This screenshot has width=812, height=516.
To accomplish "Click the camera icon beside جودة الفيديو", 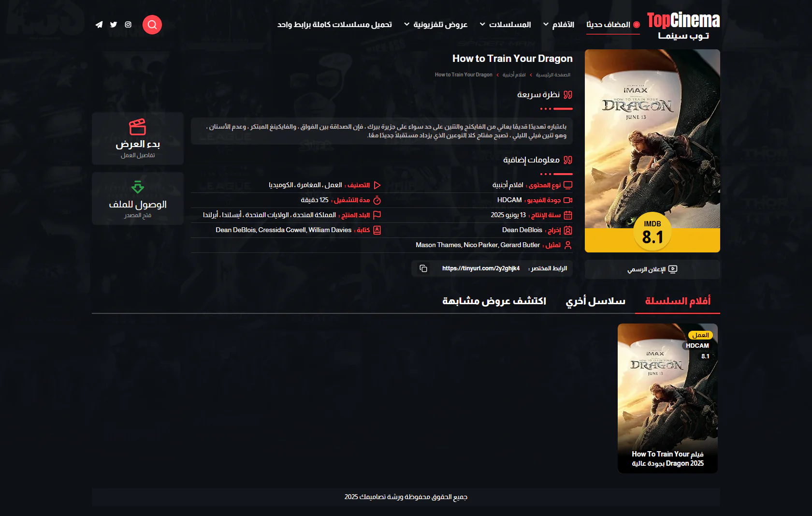I will (x=568, y=200).
